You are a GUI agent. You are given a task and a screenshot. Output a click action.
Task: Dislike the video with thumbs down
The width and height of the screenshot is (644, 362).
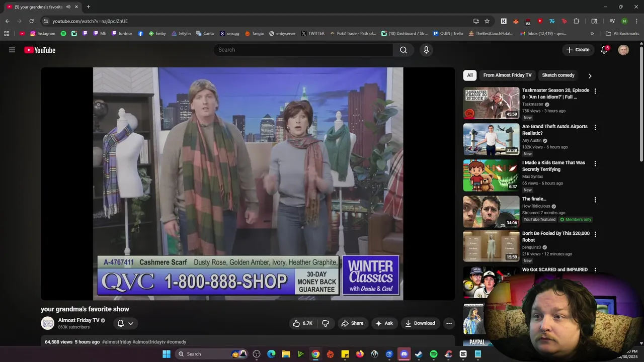coord(326,323)
